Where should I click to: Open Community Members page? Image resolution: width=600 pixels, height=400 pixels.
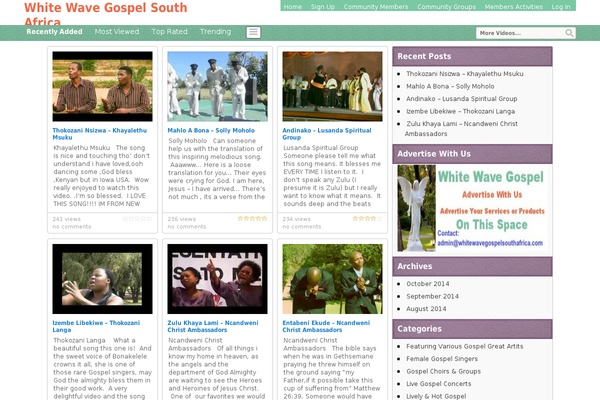tap(376, 7)
